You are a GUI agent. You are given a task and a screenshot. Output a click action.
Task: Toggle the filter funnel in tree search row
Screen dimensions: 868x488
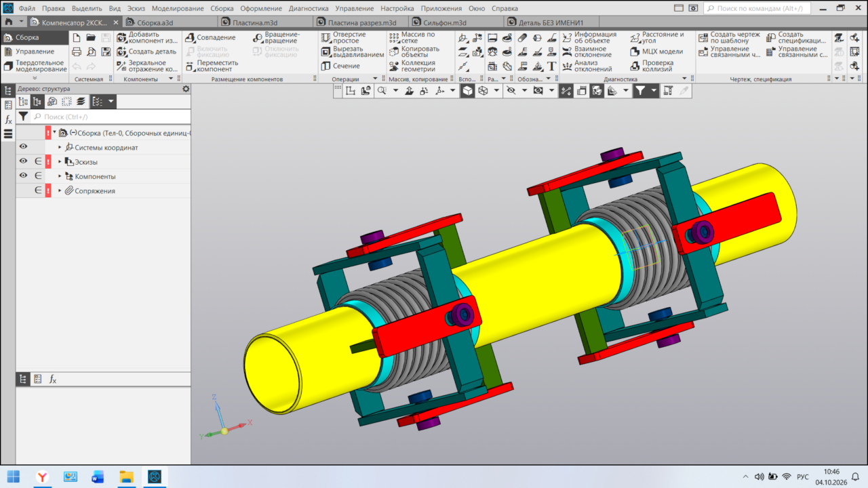[x=23, y=117]
